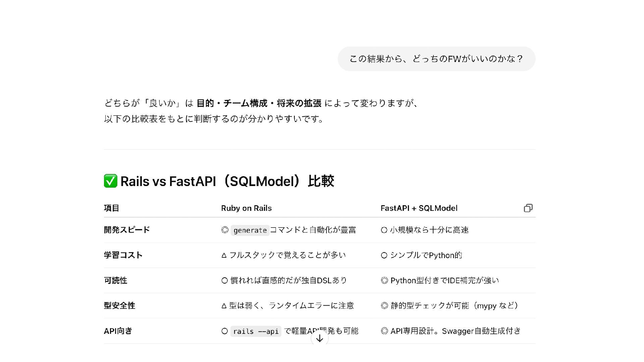The height and width of the screenshot is (362, 644).
Task: Click the double-circle symbol in the 開発スピード Rails cell
Action: pyautogui.click(x=225, y=230)
